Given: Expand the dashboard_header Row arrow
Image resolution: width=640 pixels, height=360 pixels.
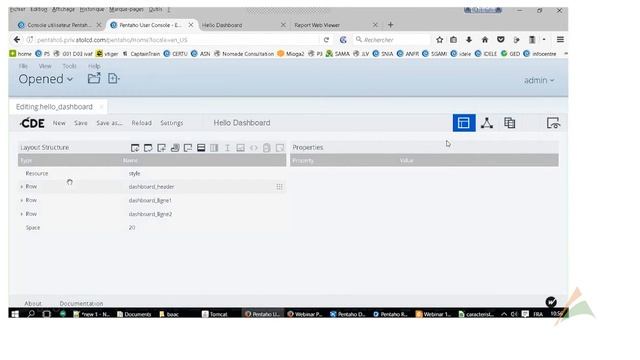Looking at the screenshot, I should click(x=22, y=187).
